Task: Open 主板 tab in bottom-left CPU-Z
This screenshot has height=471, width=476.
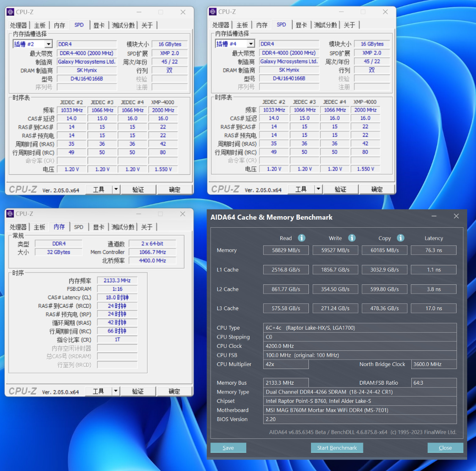Action: pos(39,227)
